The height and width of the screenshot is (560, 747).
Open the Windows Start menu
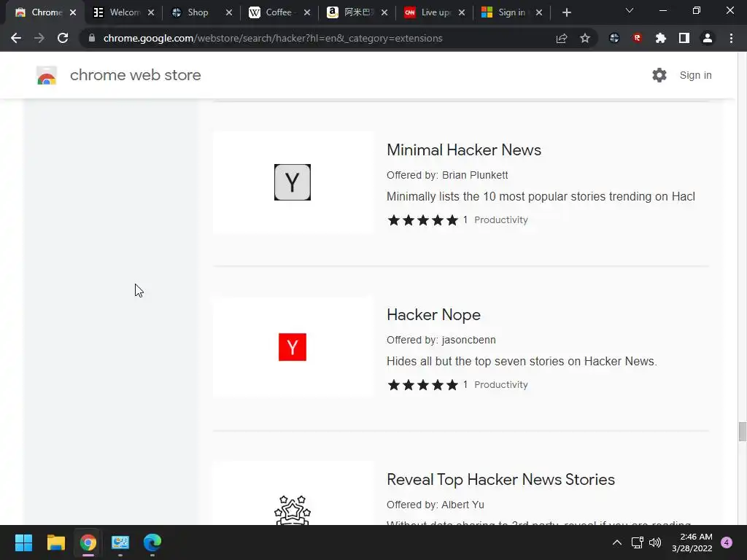(23, 542)
